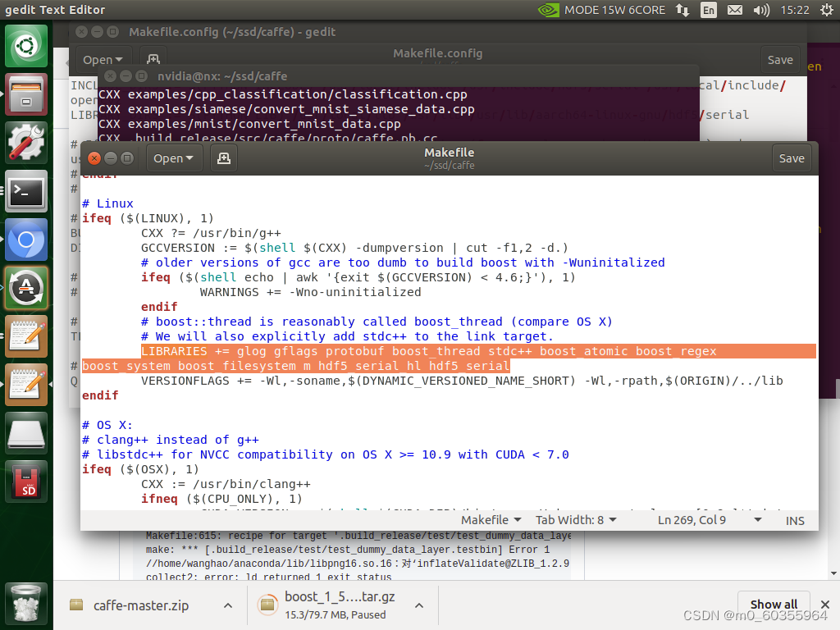The image size is (840, 630).
Task: Click the MODE 15W 6CORE label
Action: click(614, 10)
